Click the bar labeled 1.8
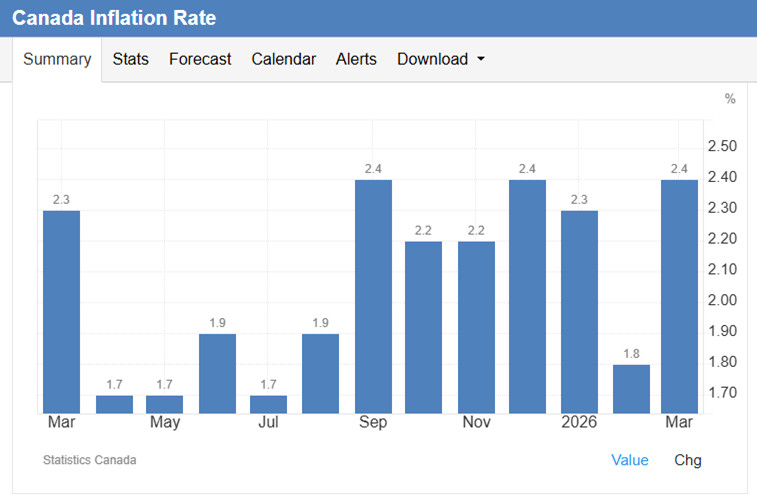Image resolution: width=757 pixels, height=503 pixels. pyautogui.click(x=631, y=389)
